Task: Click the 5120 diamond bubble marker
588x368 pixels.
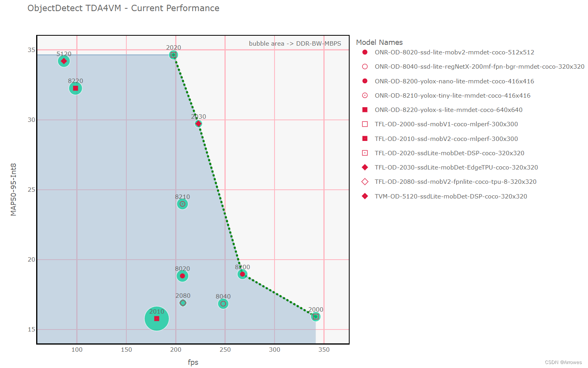Action: pos(64,61)
